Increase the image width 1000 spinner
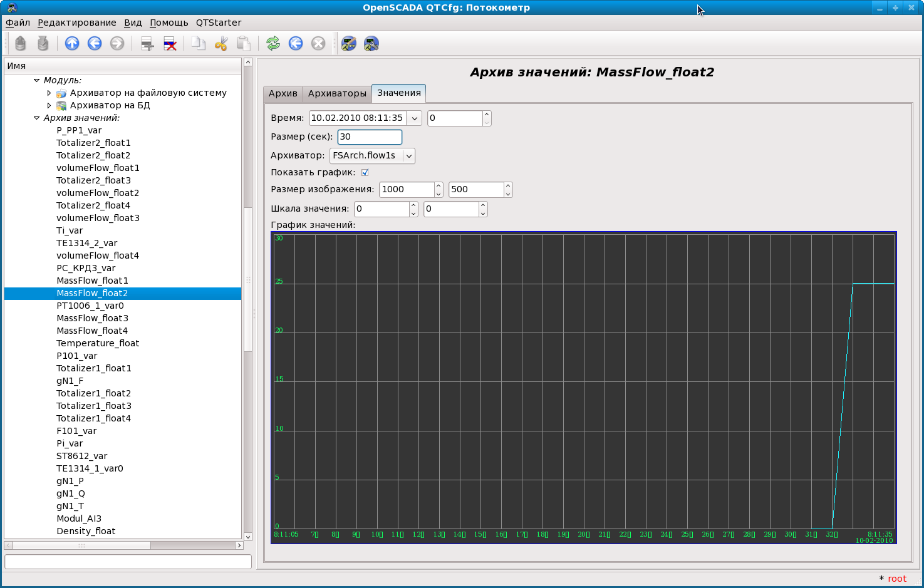 pos(439,186)
